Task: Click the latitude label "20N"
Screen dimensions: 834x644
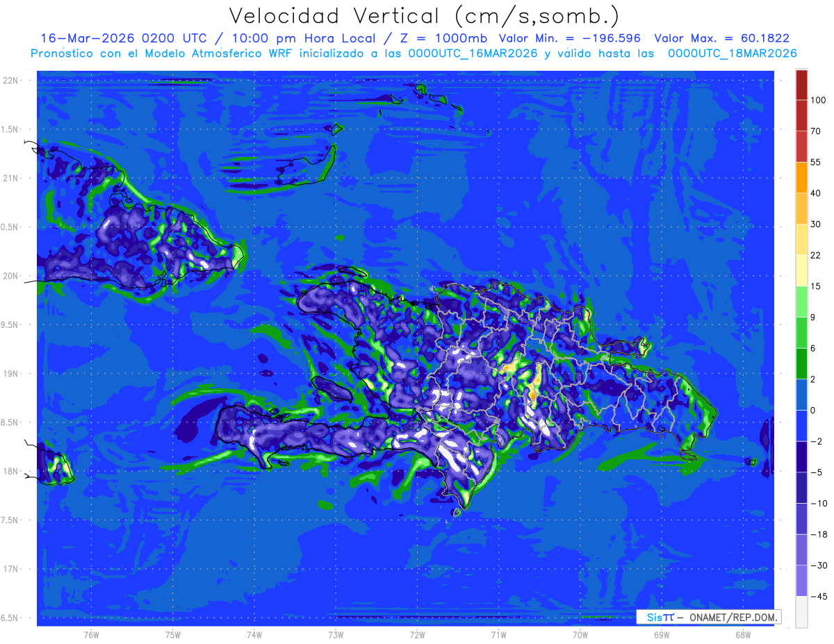Action: [11, 276]
